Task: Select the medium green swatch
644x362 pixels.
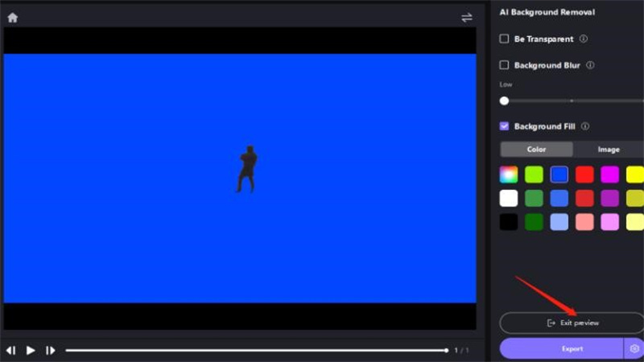Action: pos(534,199)
